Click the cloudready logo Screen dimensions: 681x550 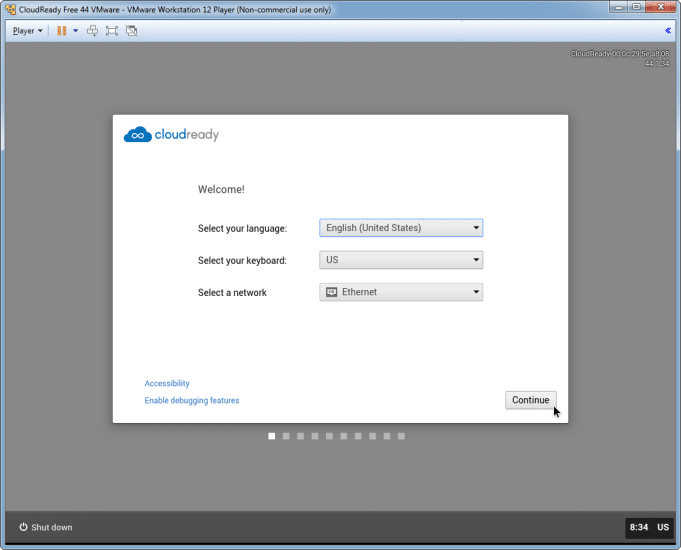click(172, 135)
